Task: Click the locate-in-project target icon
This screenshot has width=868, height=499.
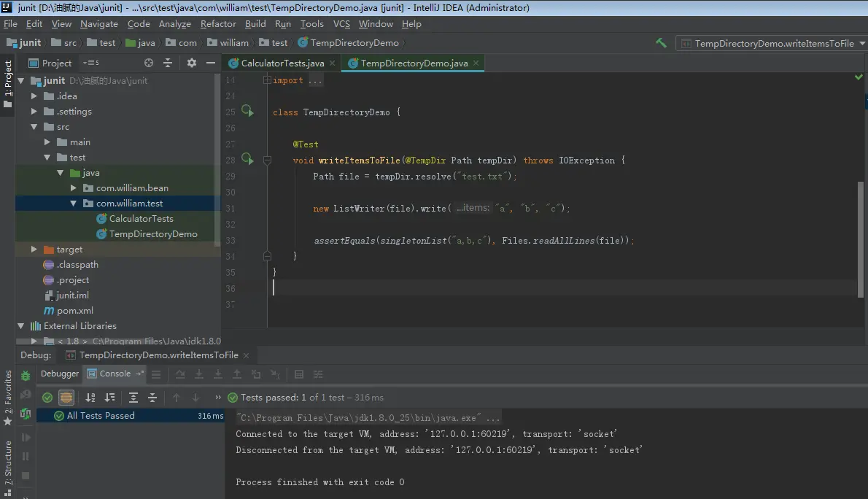Action: pyautogui.click(x=148, y=63)
